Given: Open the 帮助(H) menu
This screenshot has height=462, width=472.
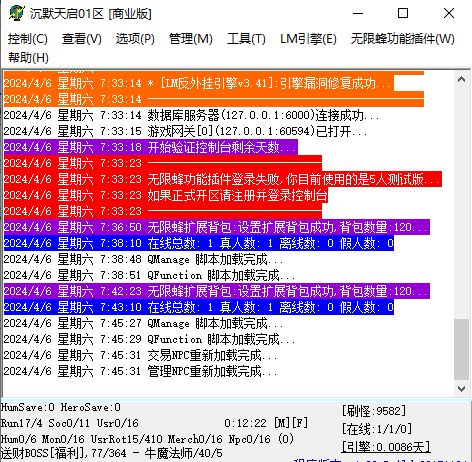Looking at the screenshot, I should (28, 58).
